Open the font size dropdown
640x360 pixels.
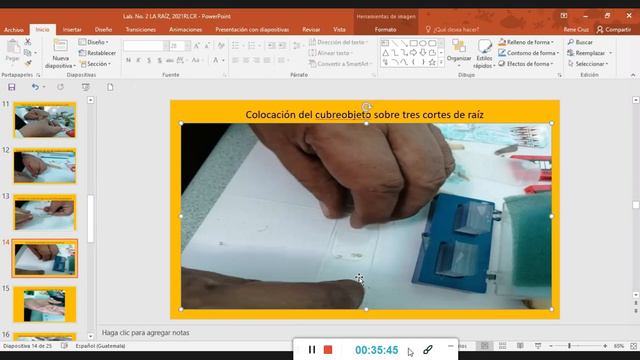(187, 46)
